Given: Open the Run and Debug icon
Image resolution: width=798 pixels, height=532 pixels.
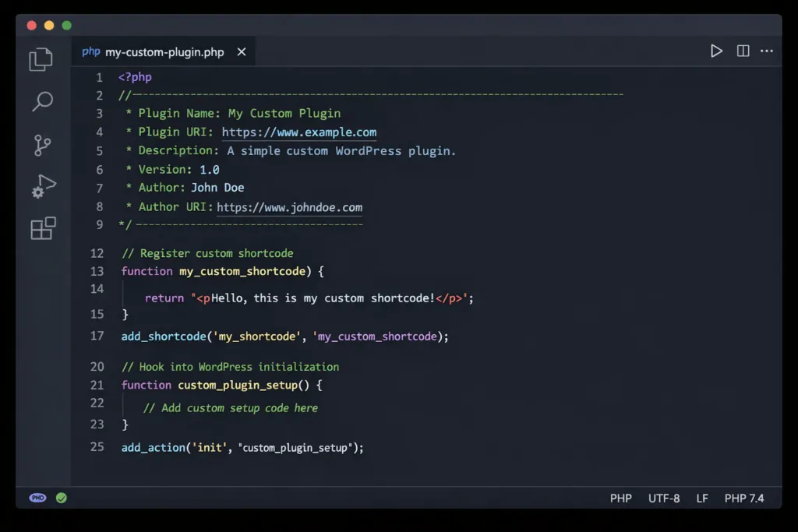Looking at the screenshot, I should pyautogui.click(x=44, y=186).
